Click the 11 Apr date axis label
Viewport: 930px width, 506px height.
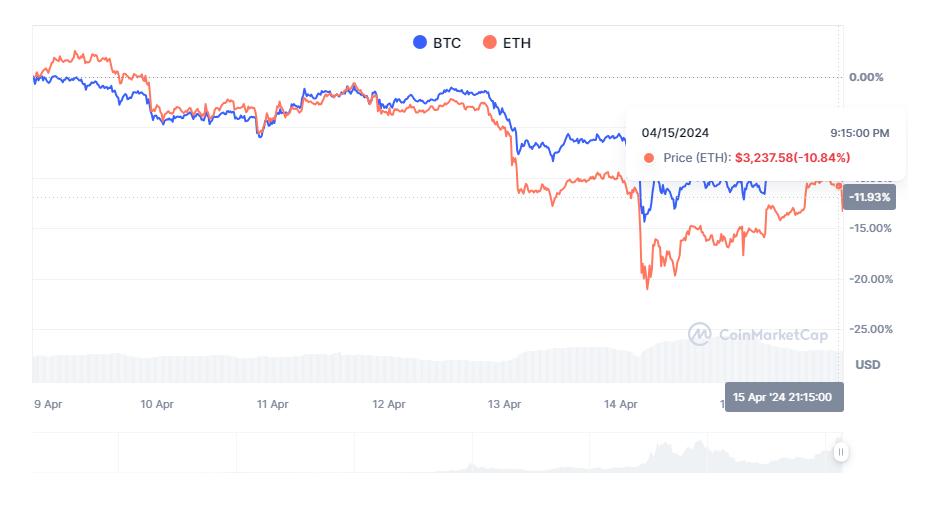coord(272,404)
